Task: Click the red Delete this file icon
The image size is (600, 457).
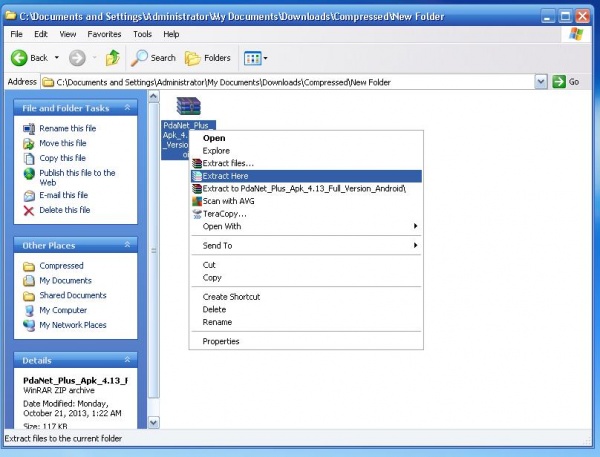Action: click(x=28, y=210)
